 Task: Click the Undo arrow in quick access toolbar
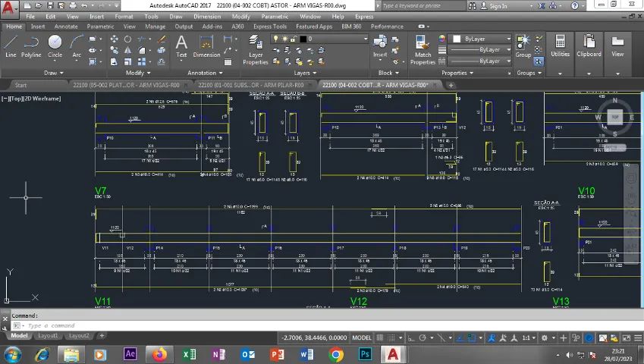(x=84, y=6)
